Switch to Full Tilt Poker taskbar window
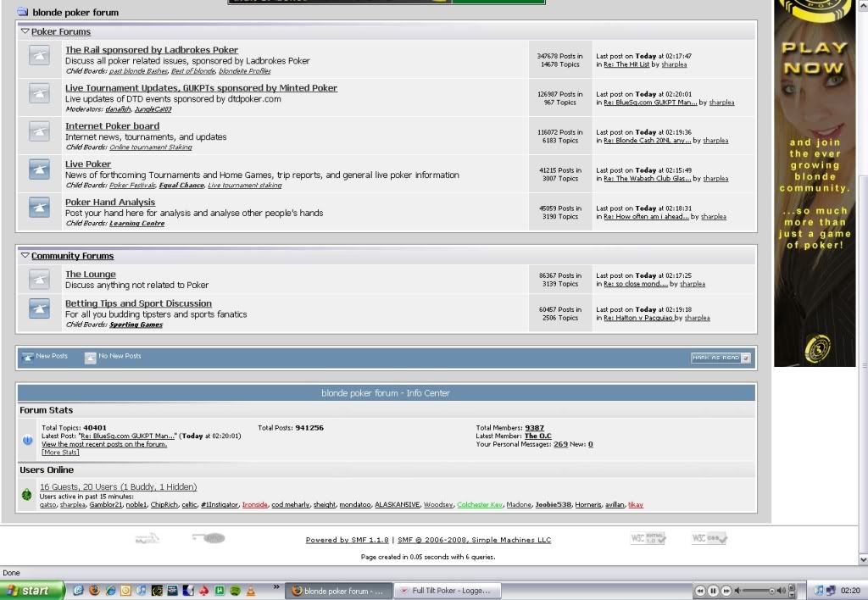The height and width of the screenshot is (600, 868). point(448,591)
